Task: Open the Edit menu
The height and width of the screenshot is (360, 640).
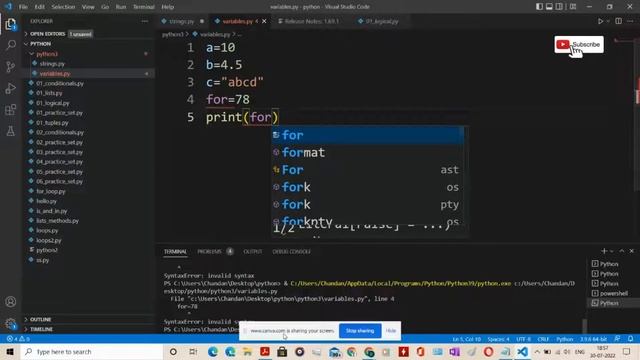Action: [40, 7]
